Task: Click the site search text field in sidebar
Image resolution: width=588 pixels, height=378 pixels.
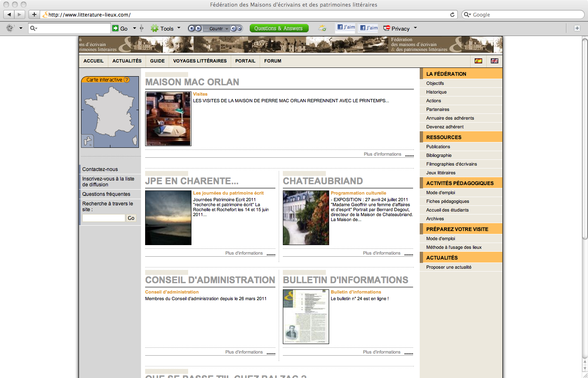Action: (103, 218)
